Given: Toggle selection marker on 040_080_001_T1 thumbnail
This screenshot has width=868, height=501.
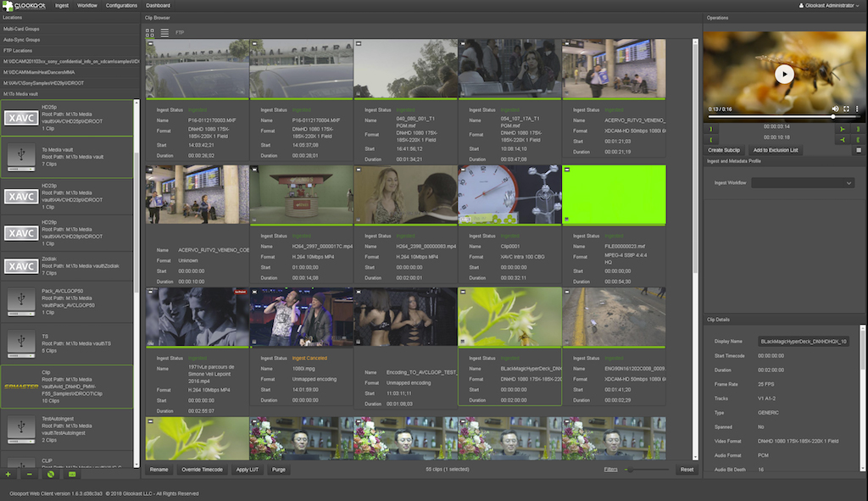Looking at the screenshot, I should pyautogui.click(x=359, y=43).
